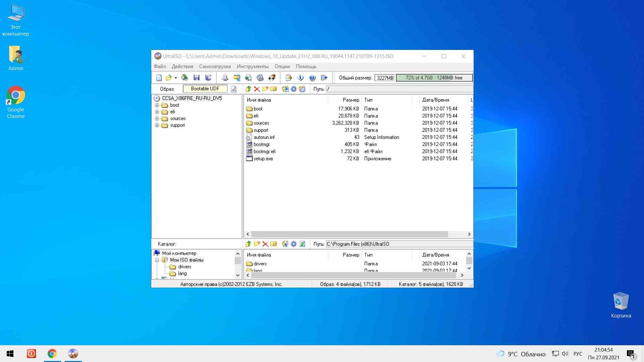644x362 pixels.
Task: Select bootmgr.efi in the file list
Action: 265,152
